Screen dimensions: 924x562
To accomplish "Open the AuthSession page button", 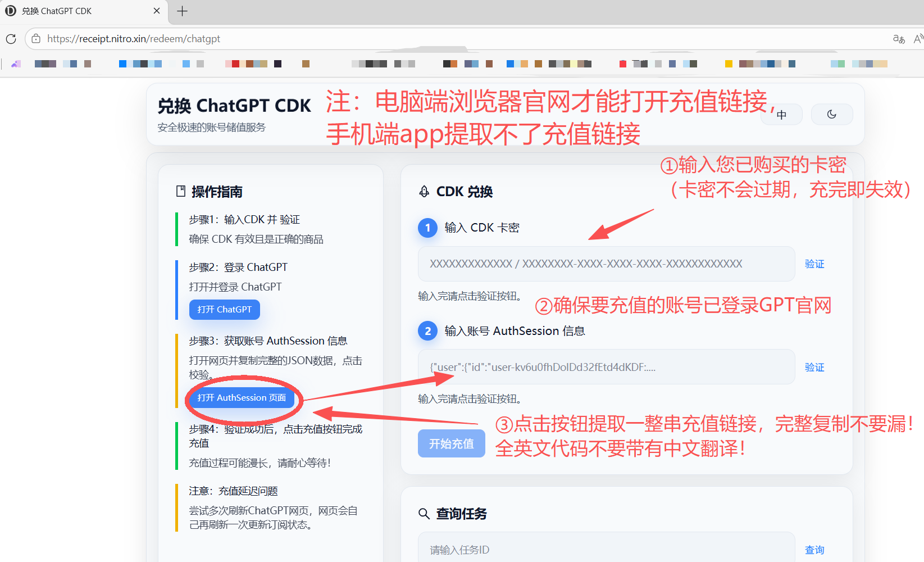I will pyautogui.click(x=242, y=398).
